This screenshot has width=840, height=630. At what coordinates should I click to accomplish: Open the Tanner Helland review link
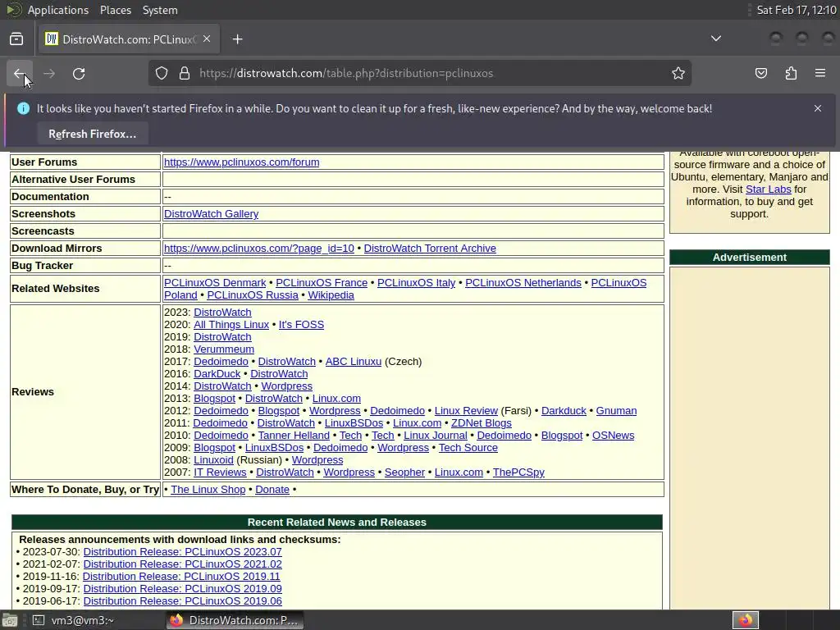[294, 435]
